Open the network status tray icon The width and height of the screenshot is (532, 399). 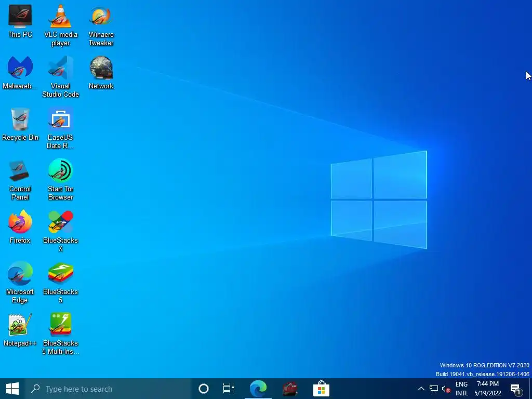pos(434,389)
